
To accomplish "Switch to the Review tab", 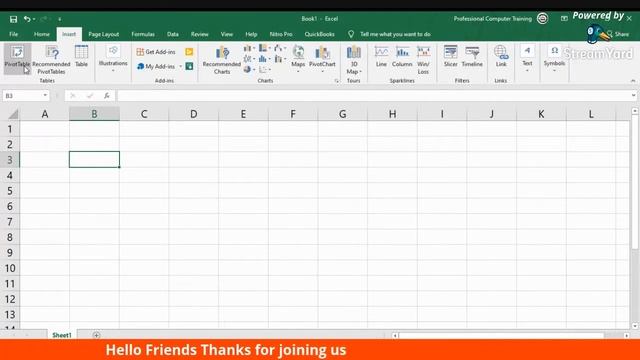I will [x=200, y=34].
